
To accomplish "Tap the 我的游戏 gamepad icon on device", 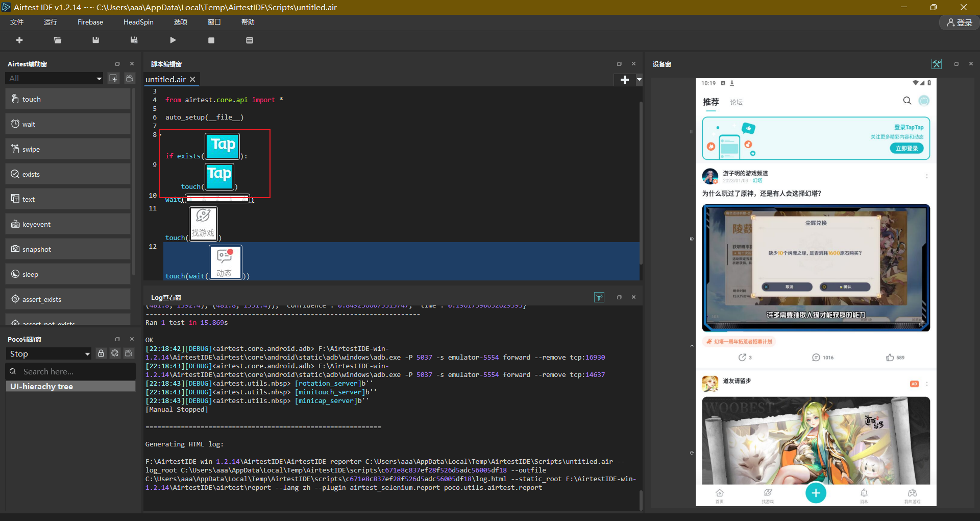I will 912,495.
